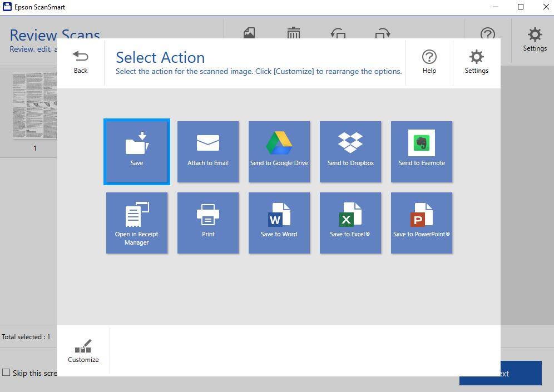Click Save to Excel tile
554x392 pixels.
coord(350,222)
